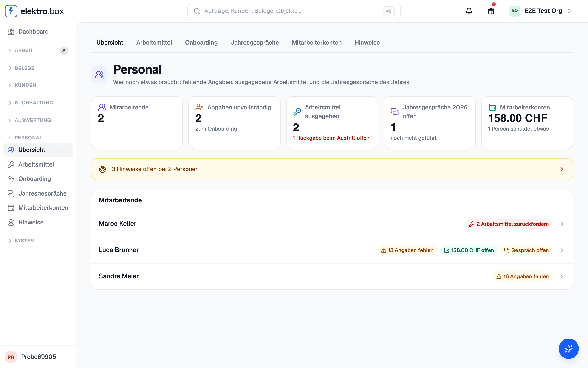Switch to the Mitarbeiterkonten tab

(x=317, y=43)
